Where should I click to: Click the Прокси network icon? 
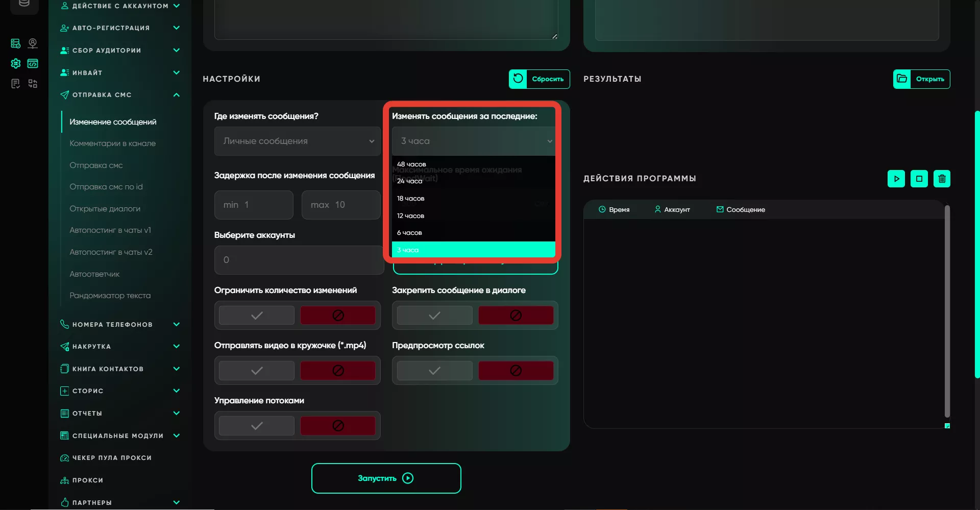64,480
